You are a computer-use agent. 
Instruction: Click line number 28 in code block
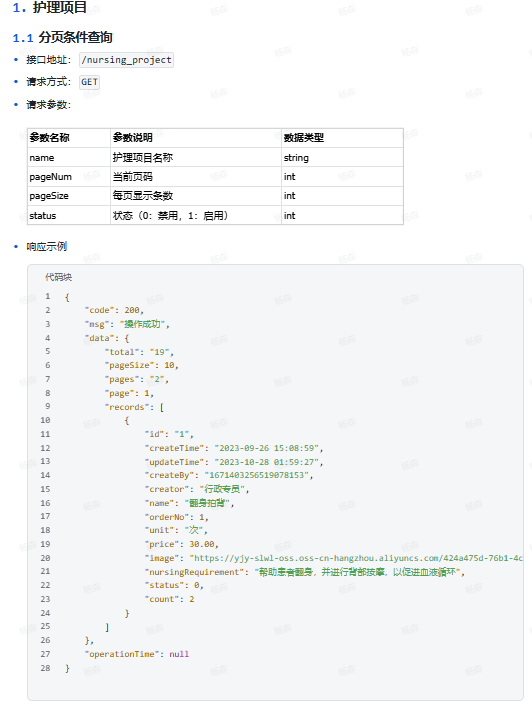tap(45, 668)
